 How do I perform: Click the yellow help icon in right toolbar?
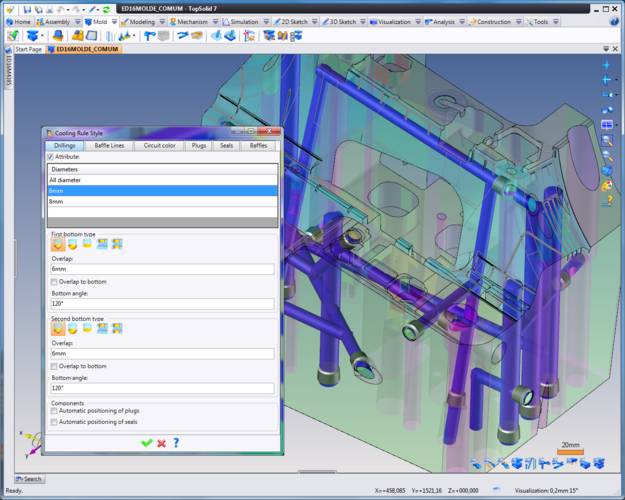click(607, 200)
